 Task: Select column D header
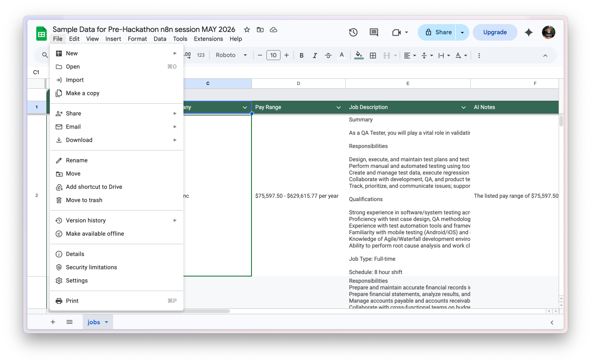click(x=298, y=83)
